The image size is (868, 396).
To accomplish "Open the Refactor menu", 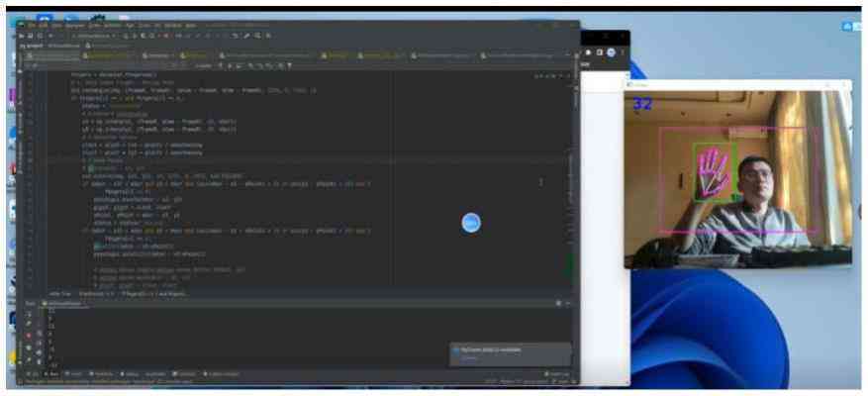I will coord(112,26).
